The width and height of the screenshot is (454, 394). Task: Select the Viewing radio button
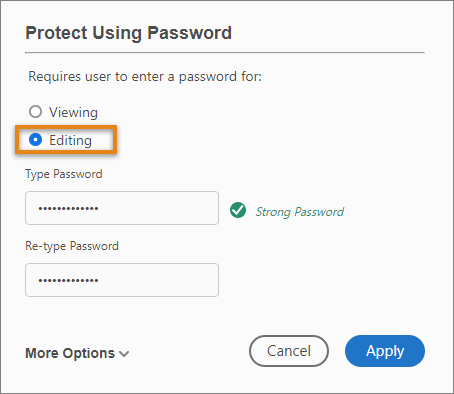coord(35,112)
